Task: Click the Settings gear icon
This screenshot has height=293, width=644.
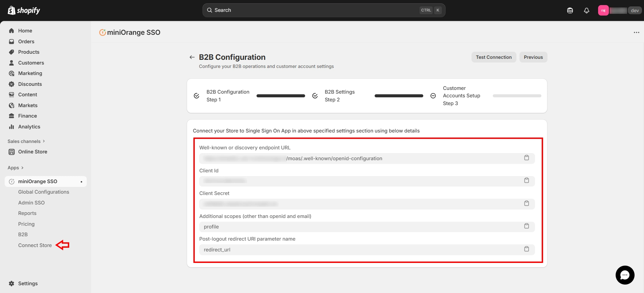Action: [x=11, y=284]
